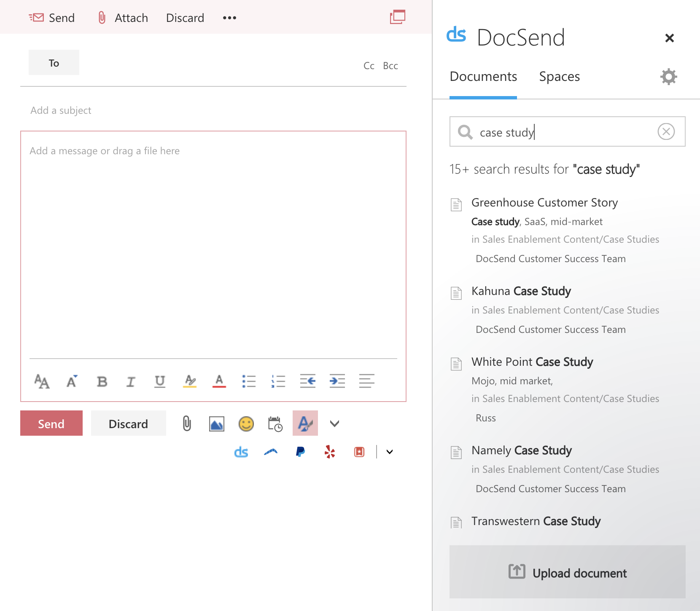700x611 pixels.
Task: Select White Point Case Study result
Action: 532,362
